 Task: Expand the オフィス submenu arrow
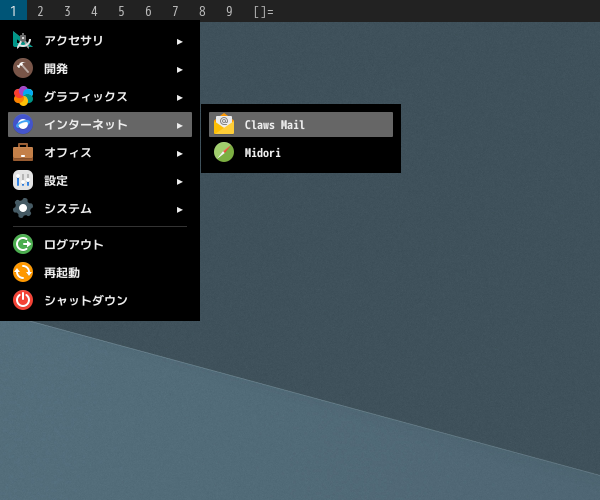[x=179, y=154]
